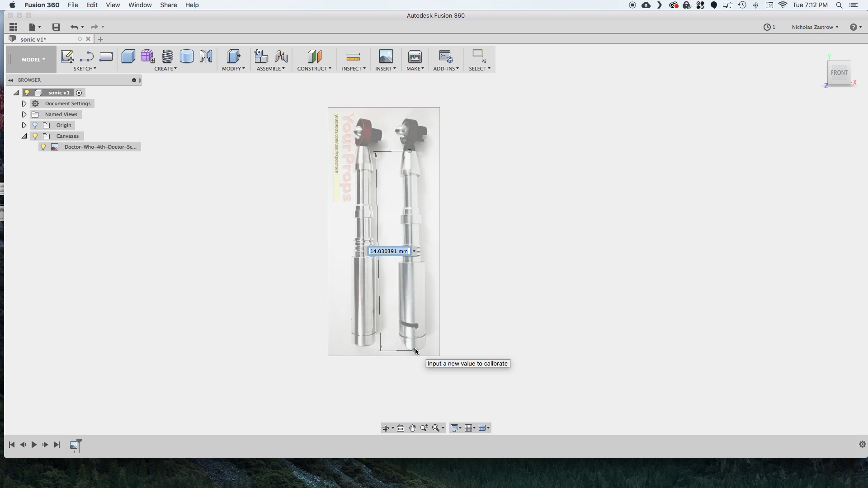Open the job status clock indicator
The width and height of the screenshot is (868, 488).
769,27
